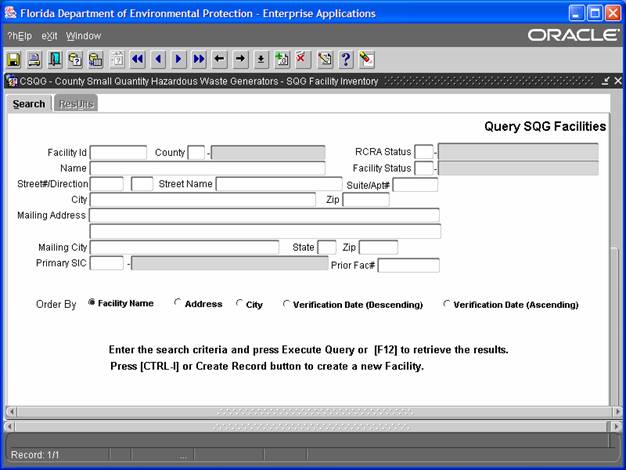
Task: Click the mailing Zip field after State
Action: click(378, 247)
